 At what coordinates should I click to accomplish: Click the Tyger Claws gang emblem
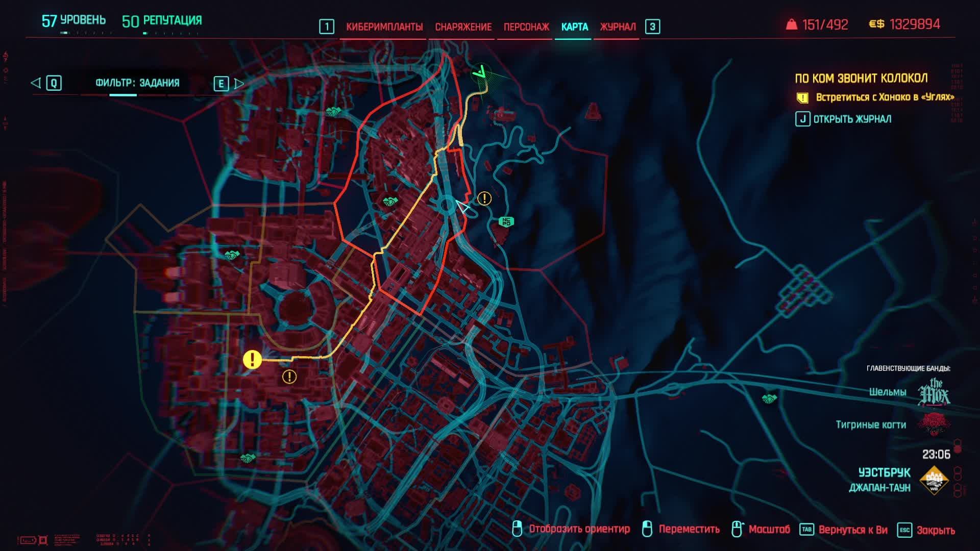click(x=934, y=424)
